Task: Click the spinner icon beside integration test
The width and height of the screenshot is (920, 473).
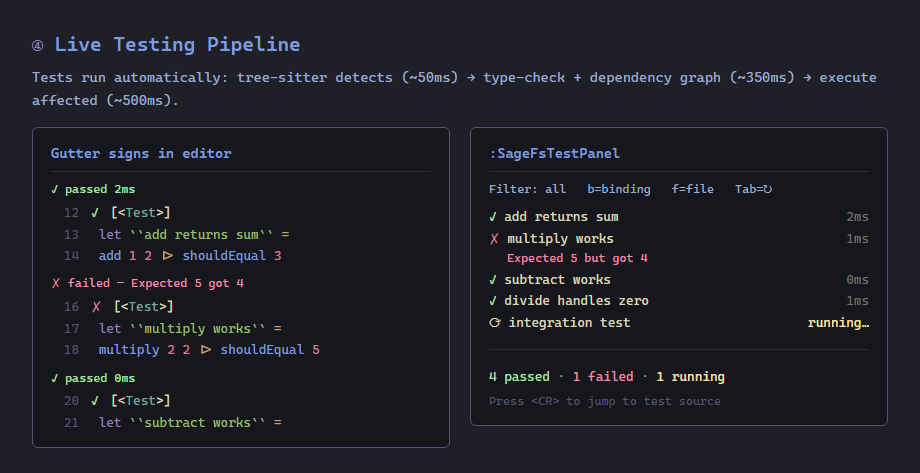Action: 495,323
